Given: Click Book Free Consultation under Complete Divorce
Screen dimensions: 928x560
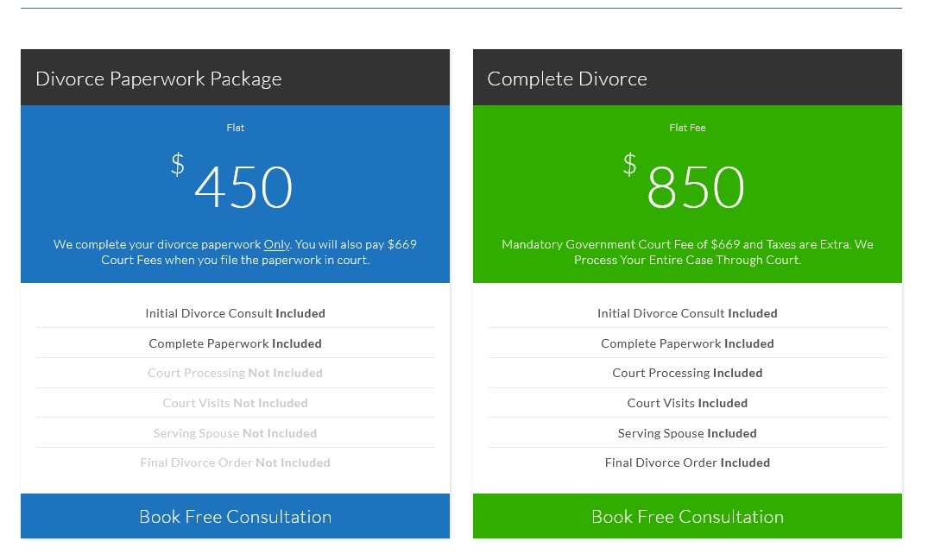Looking at the screenshot, I should 687,517.
